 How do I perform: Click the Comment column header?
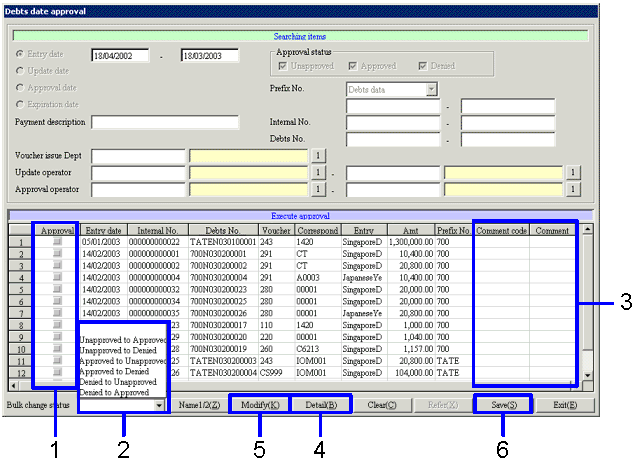pyautogui.click(x=552, y=230)
